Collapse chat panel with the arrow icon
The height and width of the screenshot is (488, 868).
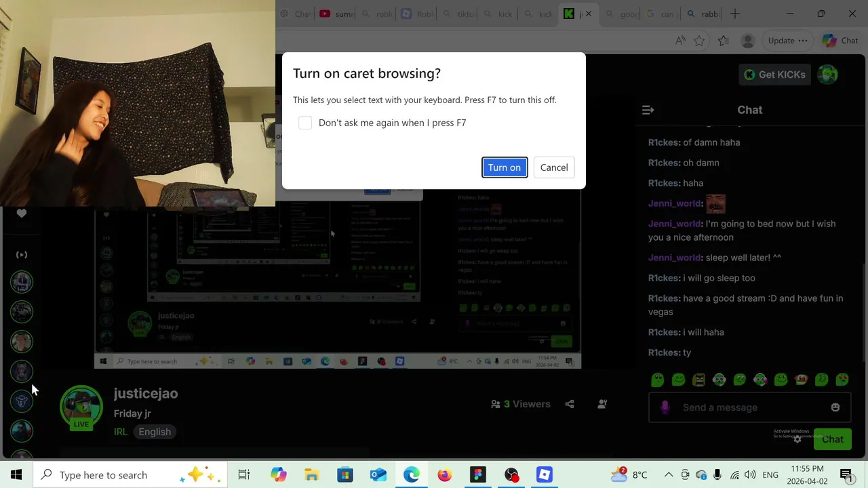point(648,110)
